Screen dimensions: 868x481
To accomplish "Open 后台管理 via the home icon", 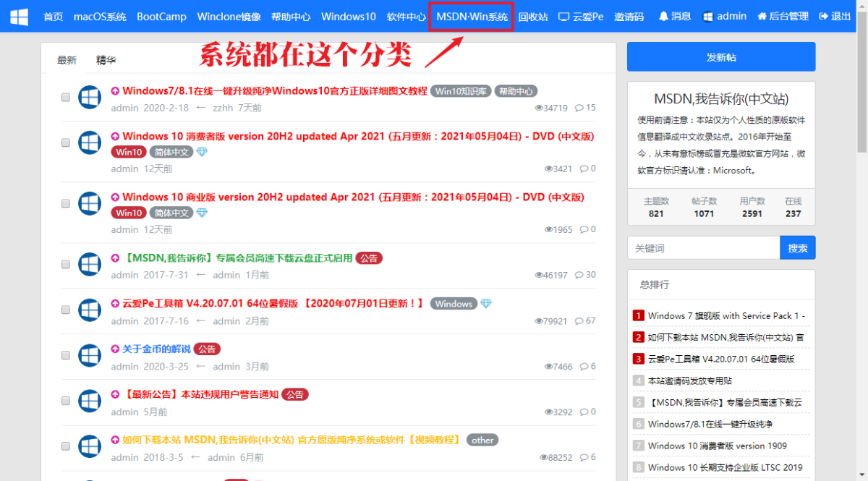I will (x=762, y=17).
